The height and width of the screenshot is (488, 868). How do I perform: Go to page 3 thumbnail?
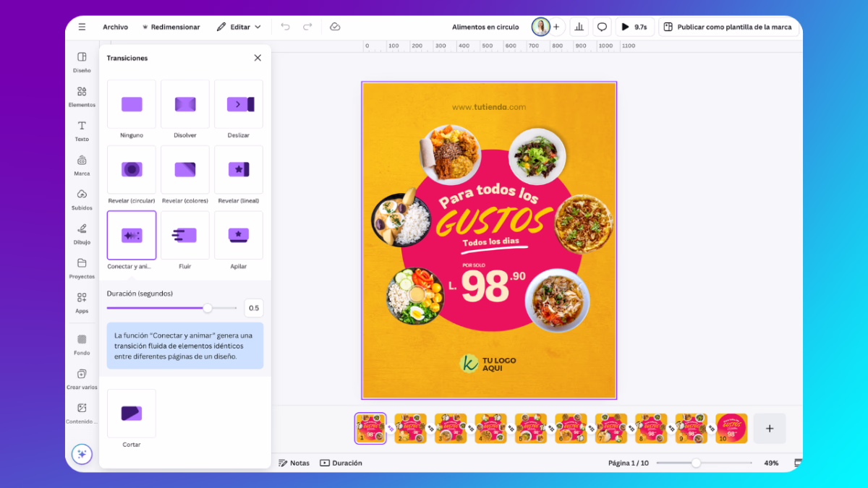451,428
